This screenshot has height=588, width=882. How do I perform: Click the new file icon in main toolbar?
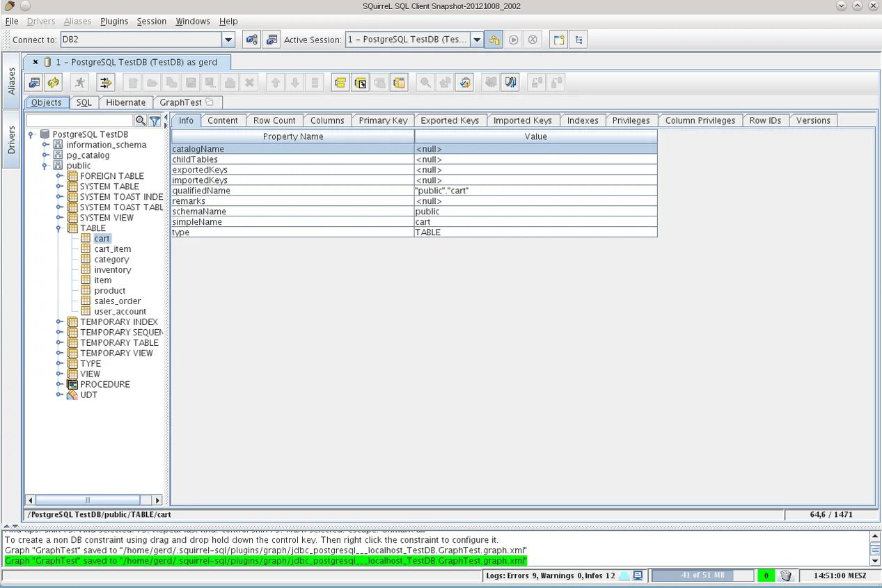pyautogui.click(x=558, y=40)
